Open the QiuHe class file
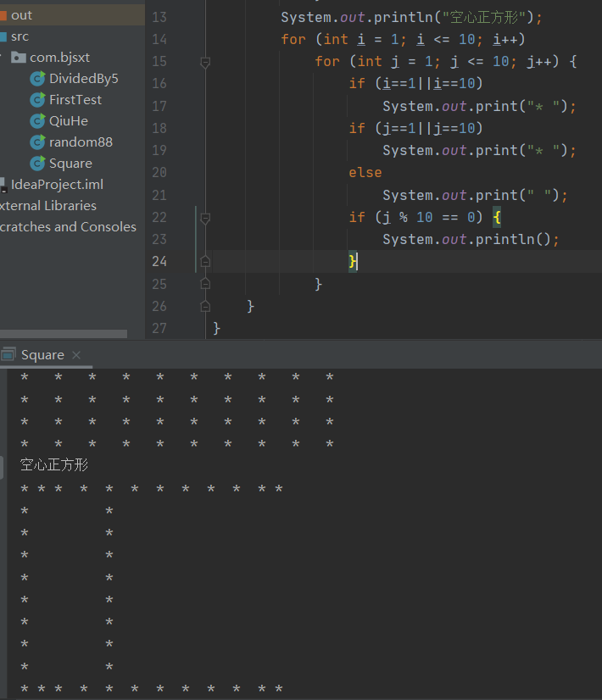Image resolution: width=602 pixels, height=700 pixels. coord(69,121)
